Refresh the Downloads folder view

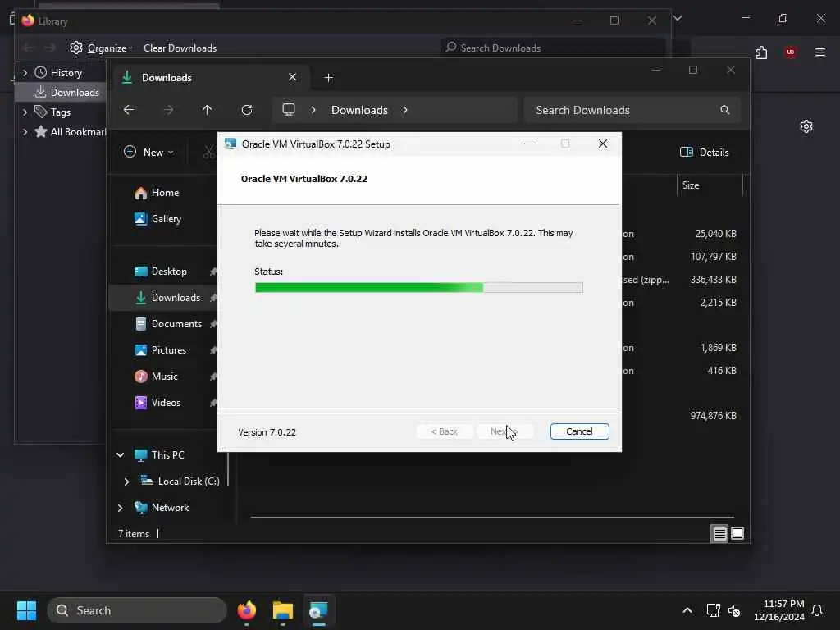(247, 110)
